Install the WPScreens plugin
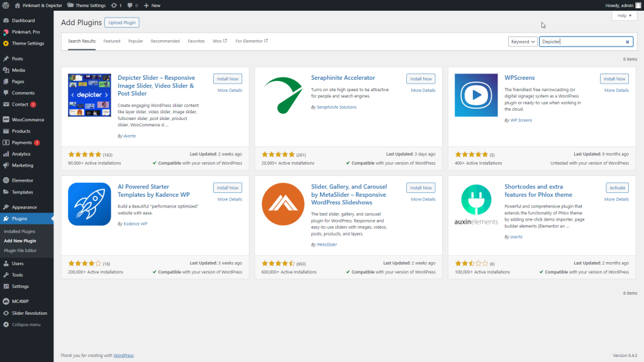Image resolution: width=644 pixels, height=362 pixels. pos(614,79)
